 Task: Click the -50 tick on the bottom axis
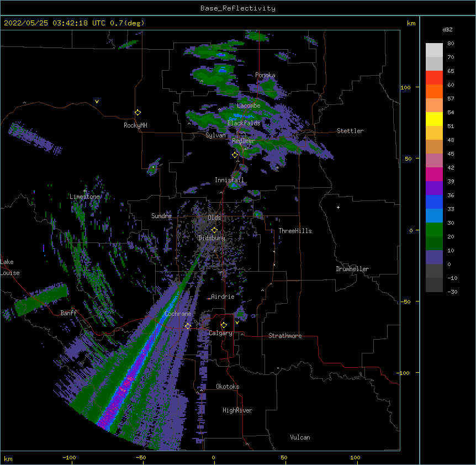[141, 457]
